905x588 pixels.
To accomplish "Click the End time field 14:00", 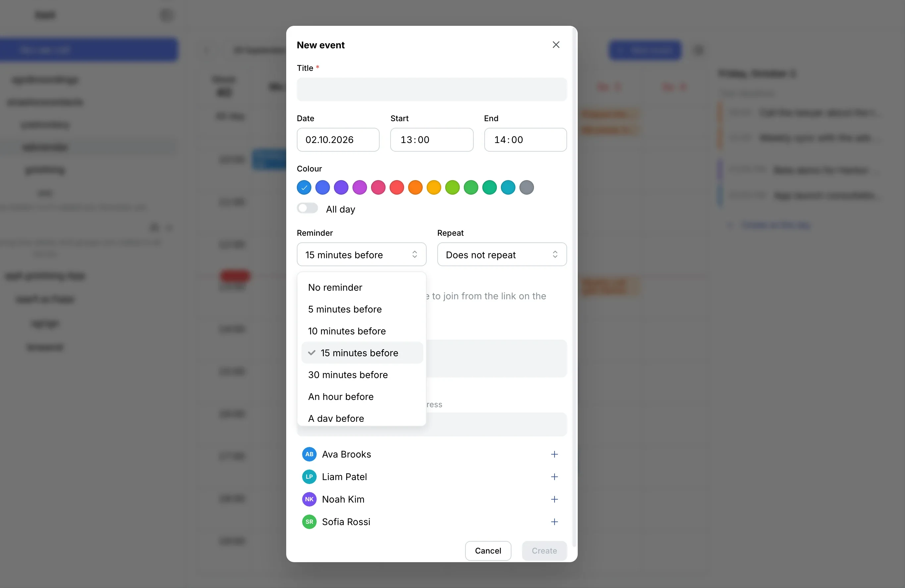I will (x=525, y=139).
